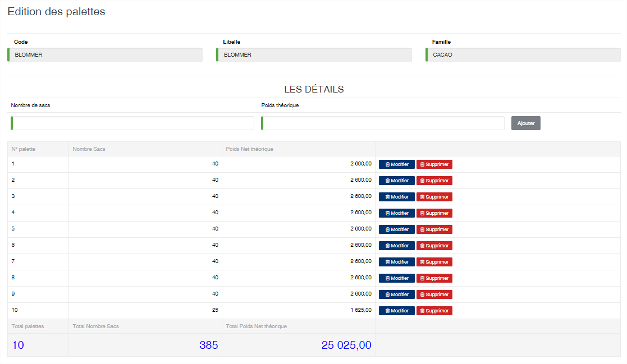This screenshot has height=364, width=627.
Task: Click Modifier for palette 1
Action: pos(397,164)
